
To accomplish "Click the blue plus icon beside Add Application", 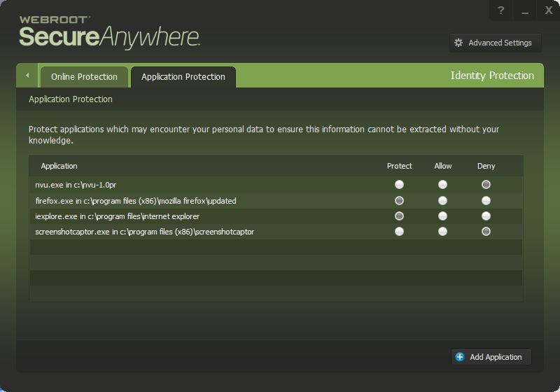I will [x=460, y=357].
